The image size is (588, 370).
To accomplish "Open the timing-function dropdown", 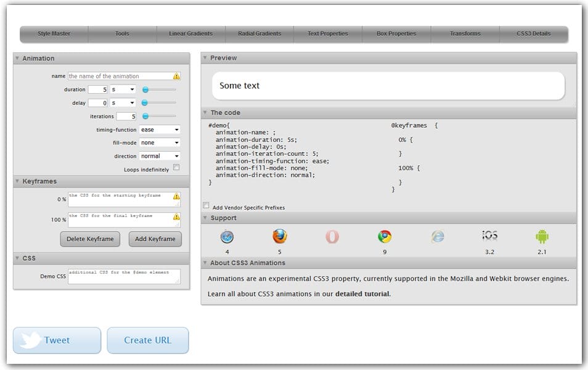I will (160, 130).
